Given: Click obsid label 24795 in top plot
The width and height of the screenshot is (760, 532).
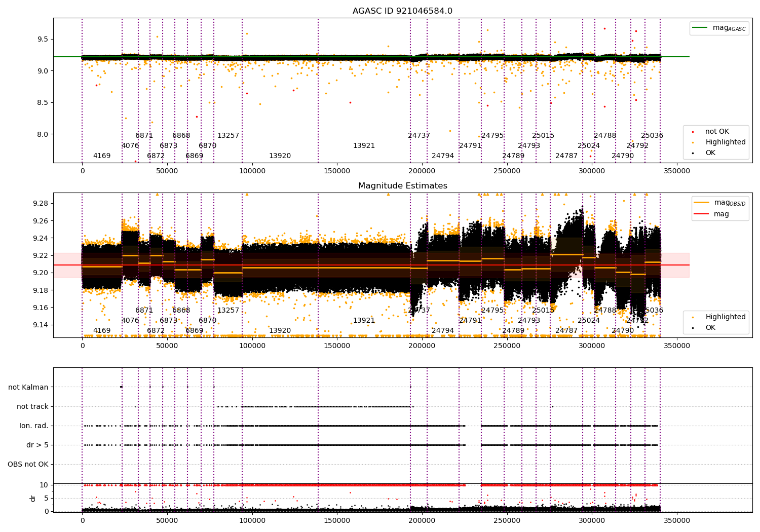Looking at the screenshot, I should point(492,136).
